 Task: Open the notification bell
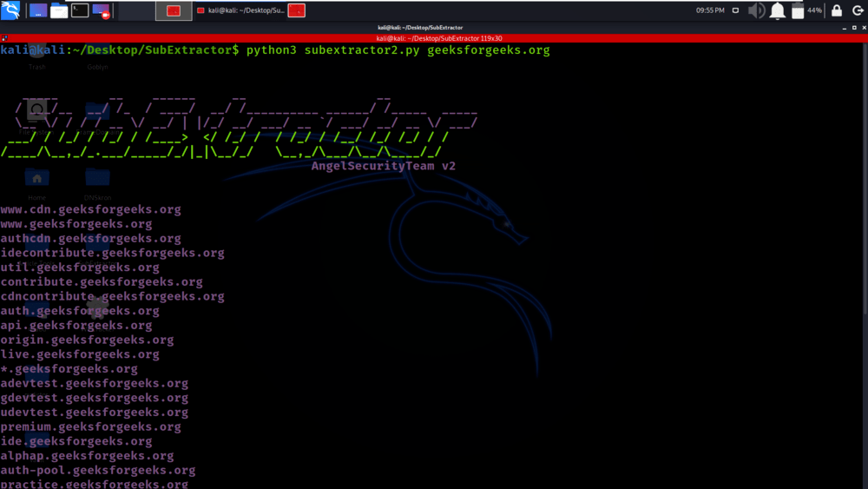click(x=777, y=10)
